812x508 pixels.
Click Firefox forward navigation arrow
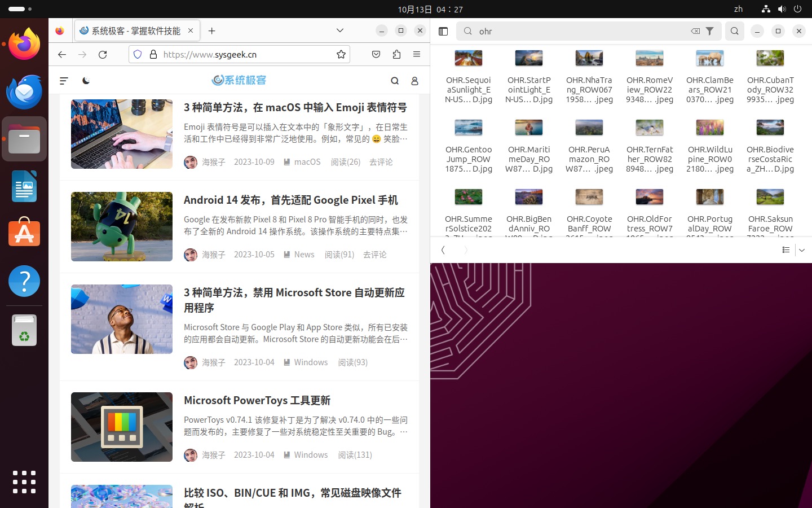82,54
